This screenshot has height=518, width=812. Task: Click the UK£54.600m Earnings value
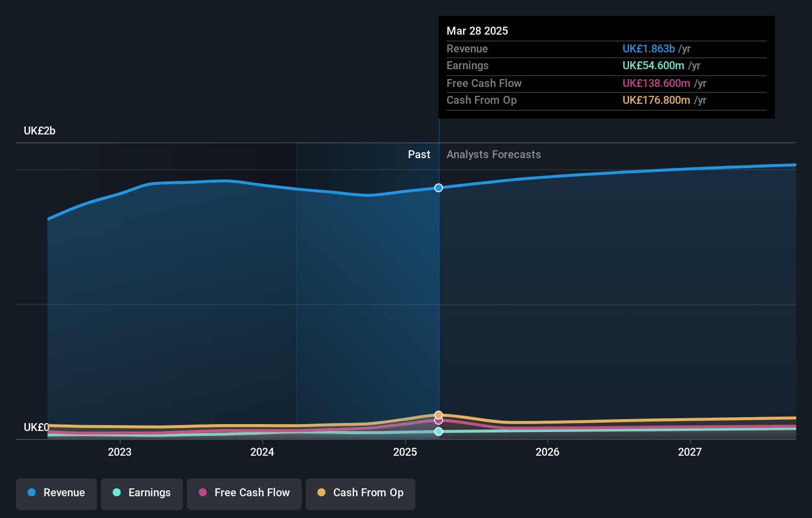coord(653,65)
